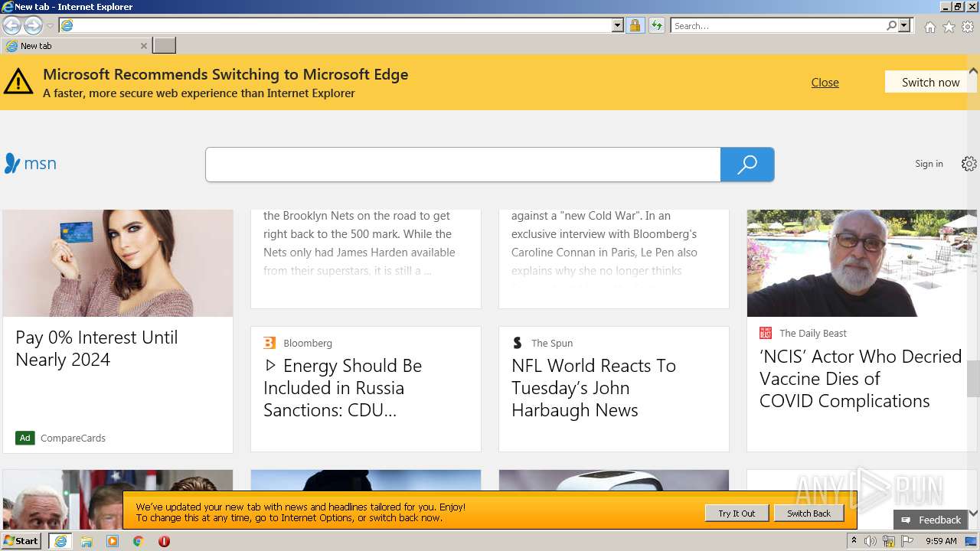
Task: Click the Ad badge by CompareCards
Action: click(x=25, y=438)
